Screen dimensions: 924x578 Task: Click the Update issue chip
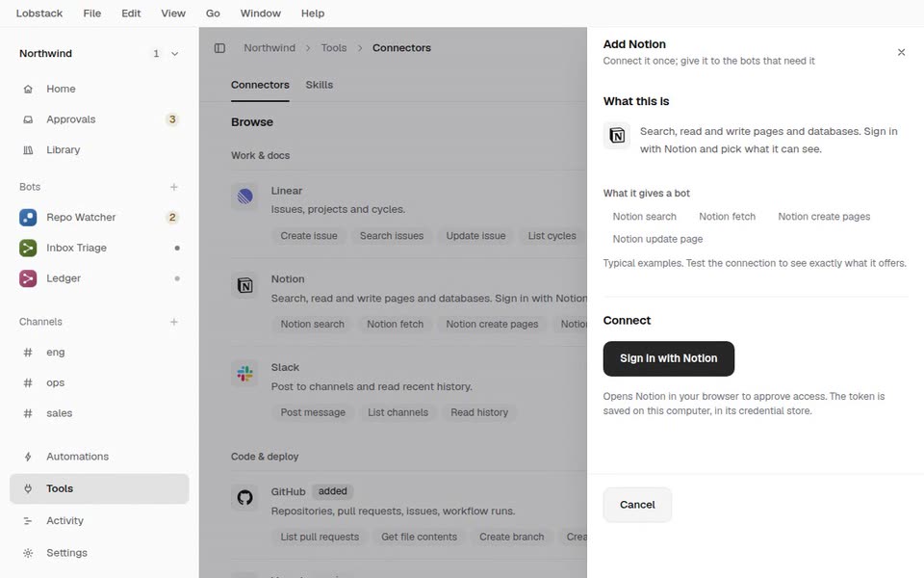[475, 236]
